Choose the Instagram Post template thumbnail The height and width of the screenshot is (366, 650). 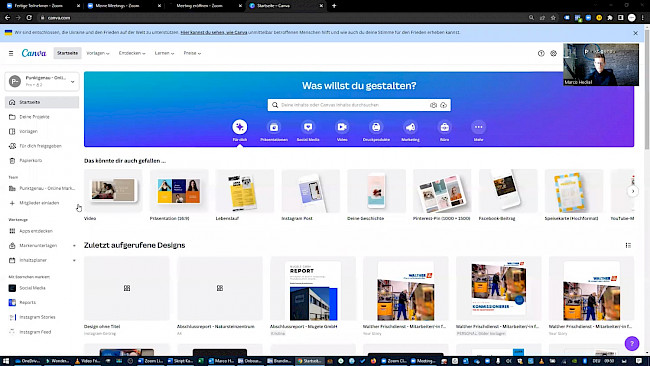(310, 191)
